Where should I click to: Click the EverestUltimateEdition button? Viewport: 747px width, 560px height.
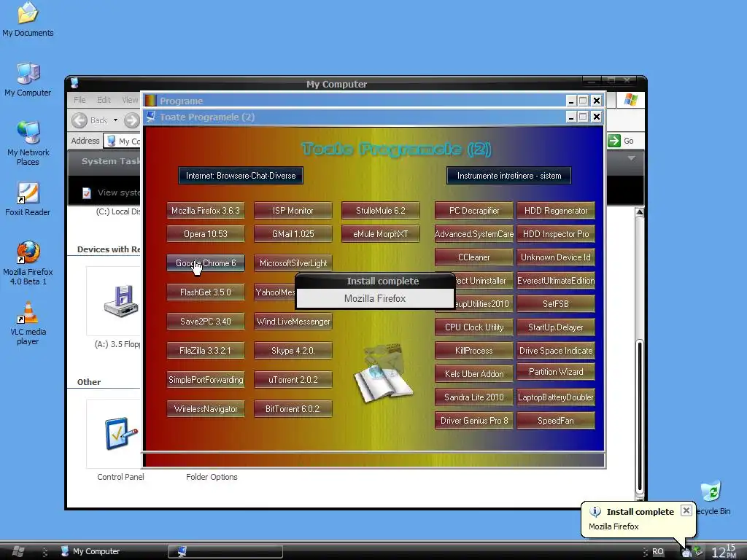coord(556,281)
